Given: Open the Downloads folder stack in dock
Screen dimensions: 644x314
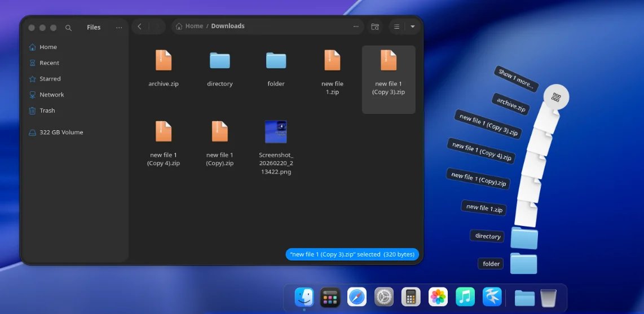Looking at the screenshot, I should 525,298.
